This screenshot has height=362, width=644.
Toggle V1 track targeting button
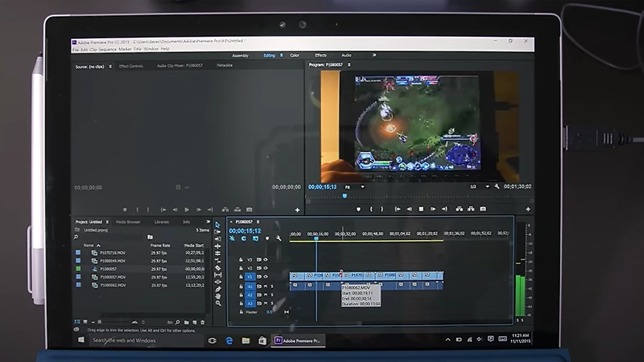click(250, 277)
